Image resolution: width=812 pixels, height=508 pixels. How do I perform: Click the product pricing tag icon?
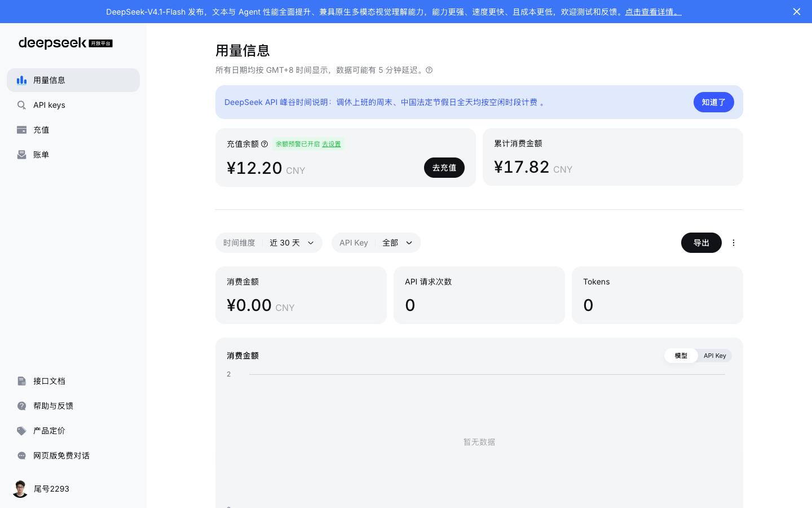point(21,431)
